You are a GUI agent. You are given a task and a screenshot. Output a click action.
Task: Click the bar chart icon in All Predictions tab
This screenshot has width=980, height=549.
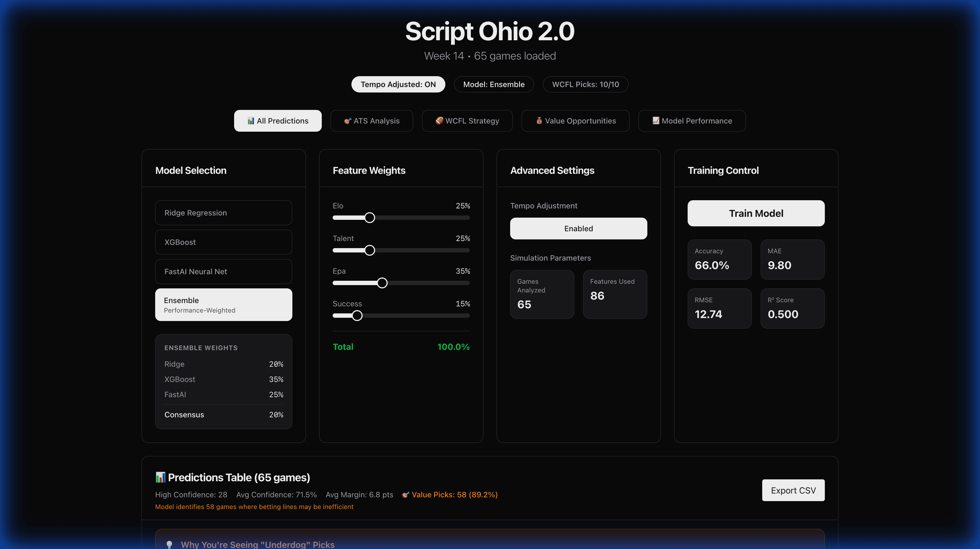[251, 121]
